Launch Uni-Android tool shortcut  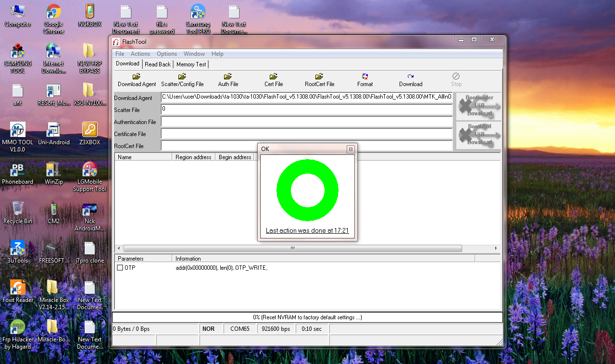[53, 134]
